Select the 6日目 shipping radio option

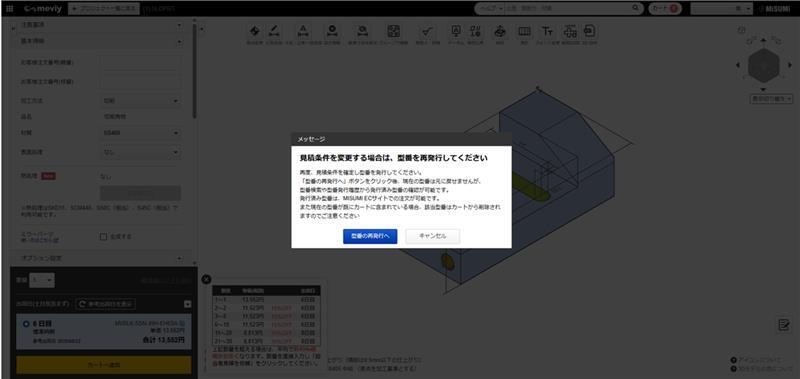pos(26,324)
